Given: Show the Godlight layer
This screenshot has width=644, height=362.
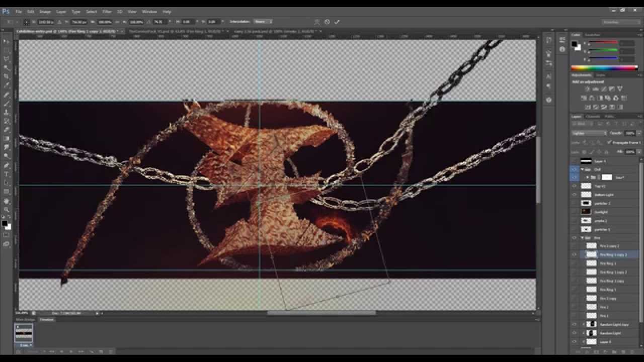Looking at the screenshot, I should point(574,212).
